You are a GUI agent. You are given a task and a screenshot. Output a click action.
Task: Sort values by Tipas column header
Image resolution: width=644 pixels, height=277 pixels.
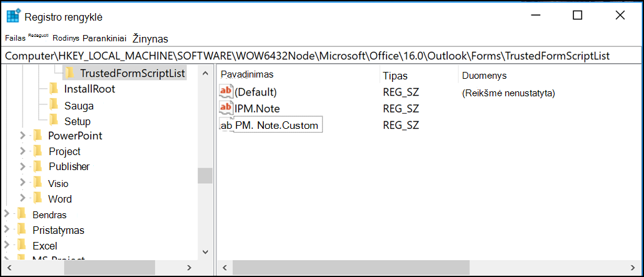tap(395, 76)
